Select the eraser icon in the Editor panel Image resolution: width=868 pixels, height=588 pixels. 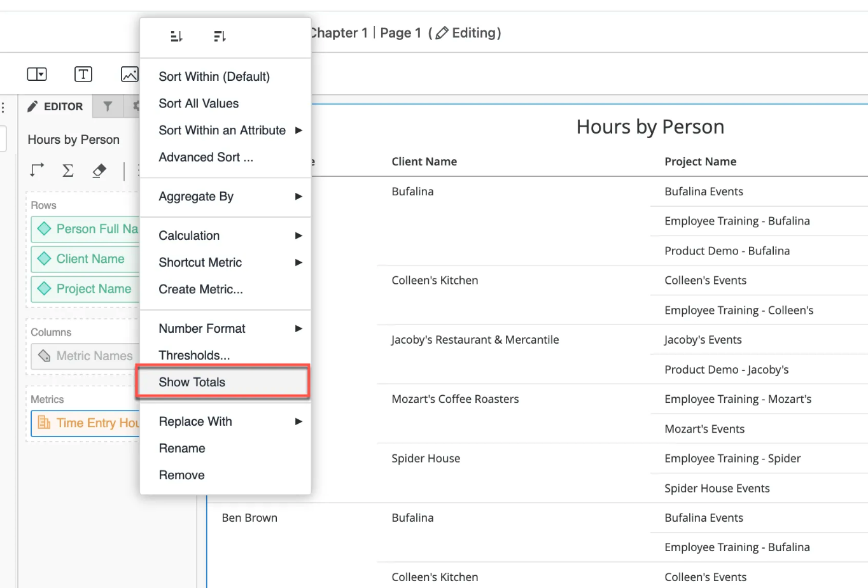[x=99, y=170]
